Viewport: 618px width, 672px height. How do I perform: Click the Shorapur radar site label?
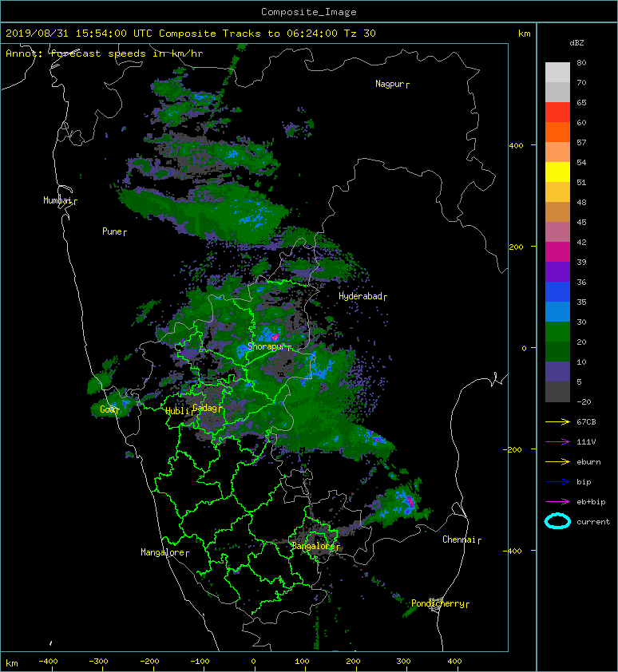point(267,346)
